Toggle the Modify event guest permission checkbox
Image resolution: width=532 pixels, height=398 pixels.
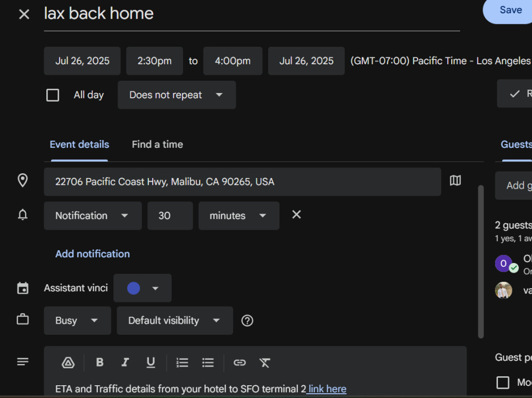pos(503,383)
